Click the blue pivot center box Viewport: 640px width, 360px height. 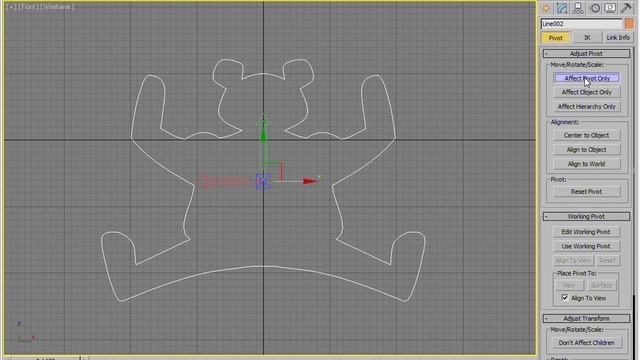(263, 181)
